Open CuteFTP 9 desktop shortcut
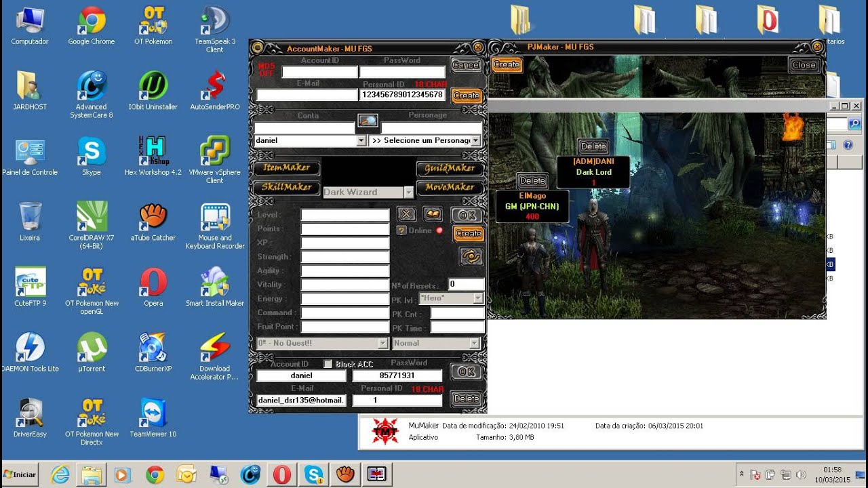This screenshot has height=488, width=868. pyautogui.click(x=30, y=287)
